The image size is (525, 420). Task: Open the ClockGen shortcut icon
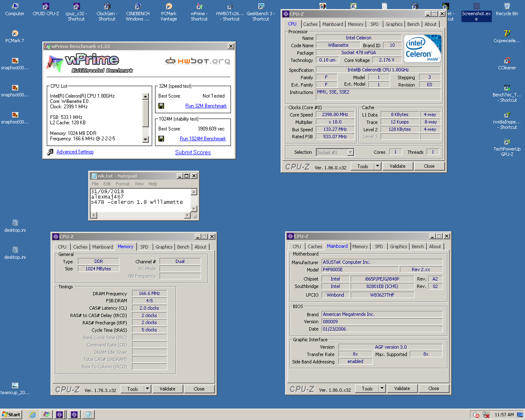[107, 12]
